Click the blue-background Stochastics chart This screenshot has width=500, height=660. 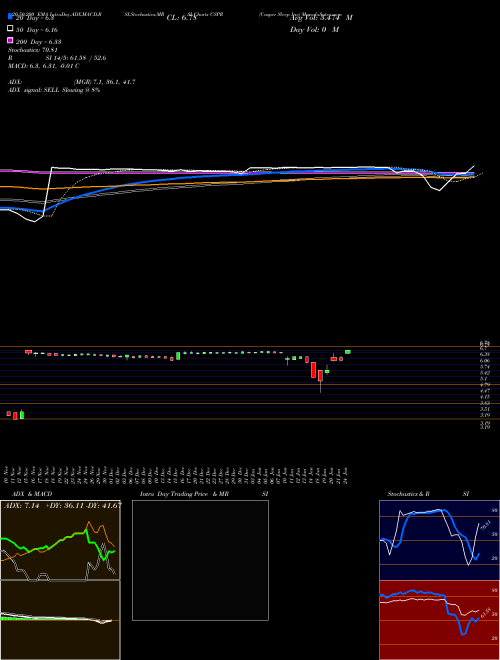[439, 540]
